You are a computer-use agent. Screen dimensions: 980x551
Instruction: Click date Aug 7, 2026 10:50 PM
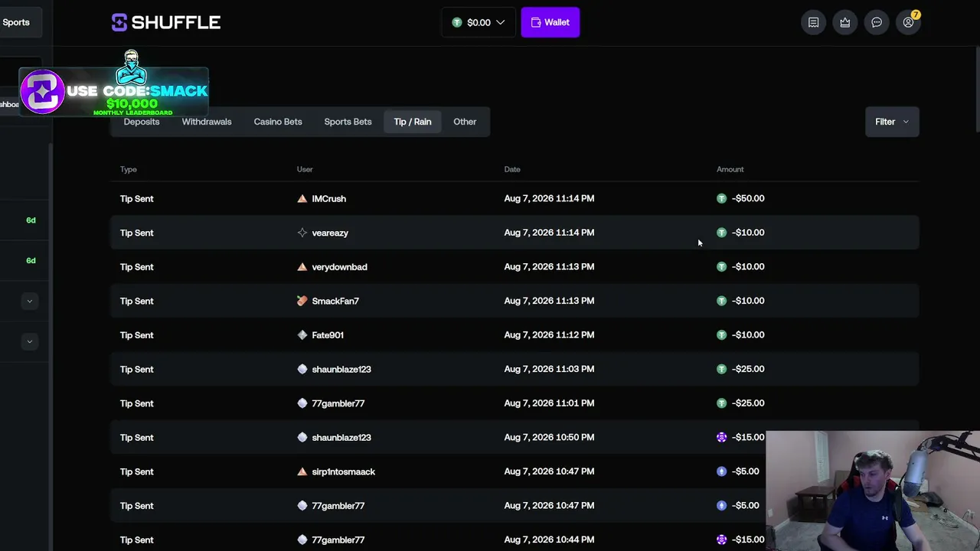coord(549,437)
